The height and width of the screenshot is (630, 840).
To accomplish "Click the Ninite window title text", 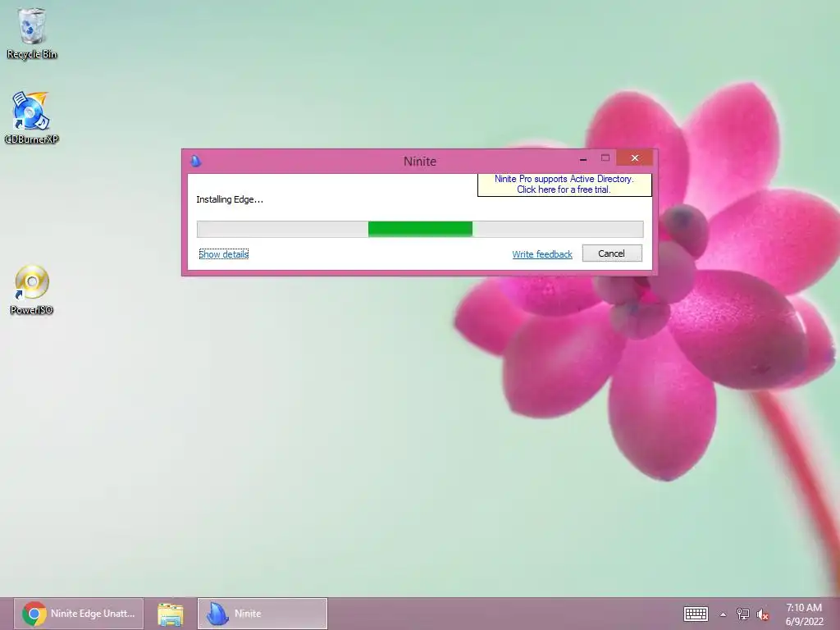I will (420, 162).
